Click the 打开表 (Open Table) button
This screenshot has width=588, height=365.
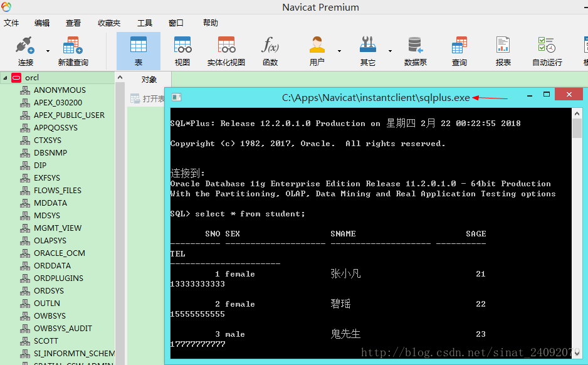[x=149, y=97]
